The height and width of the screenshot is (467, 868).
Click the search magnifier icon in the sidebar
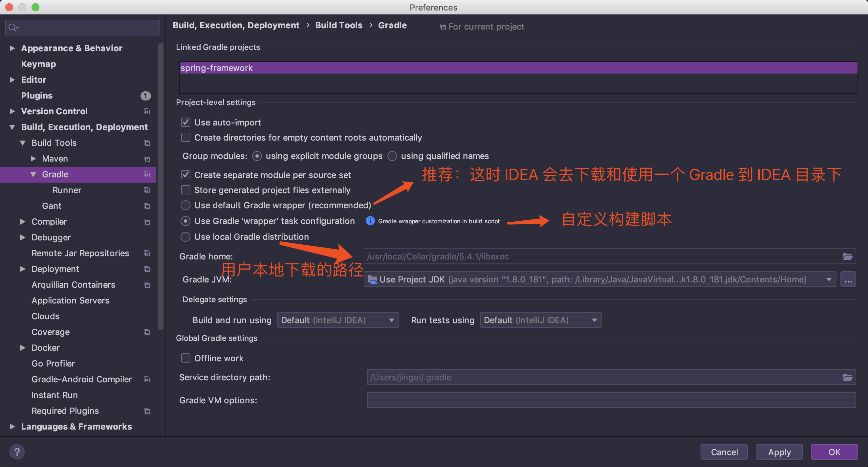13,28
